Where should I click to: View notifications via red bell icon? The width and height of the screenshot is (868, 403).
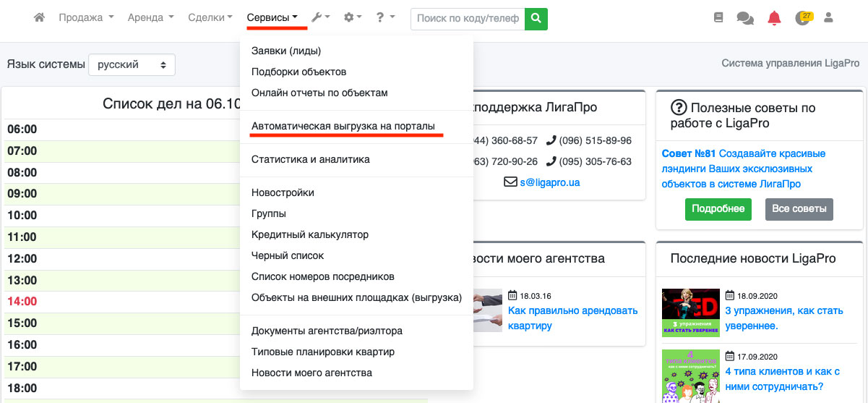[774, 18]
